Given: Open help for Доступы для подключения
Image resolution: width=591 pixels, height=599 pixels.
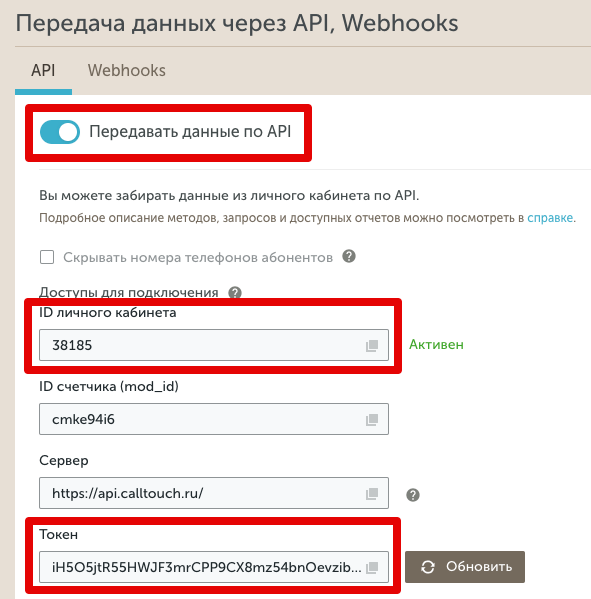Looking at the screenshot, I should click(235, 293).
